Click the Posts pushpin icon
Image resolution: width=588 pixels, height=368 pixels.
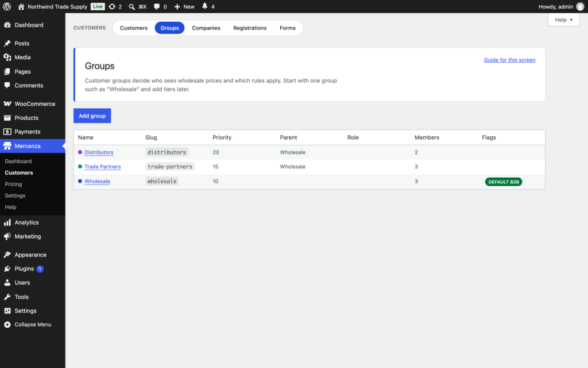click(x=7, y=43)
